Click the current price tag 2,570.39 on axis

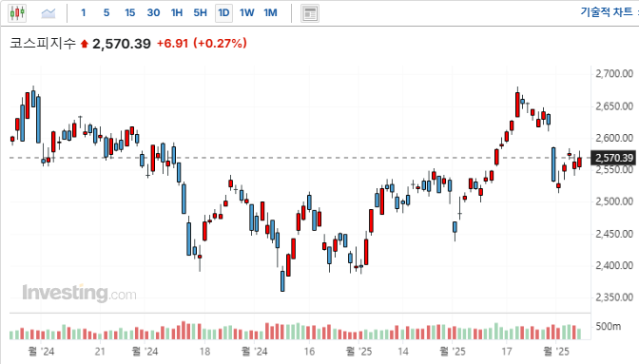pyautogui.click(x=614, y=158)
